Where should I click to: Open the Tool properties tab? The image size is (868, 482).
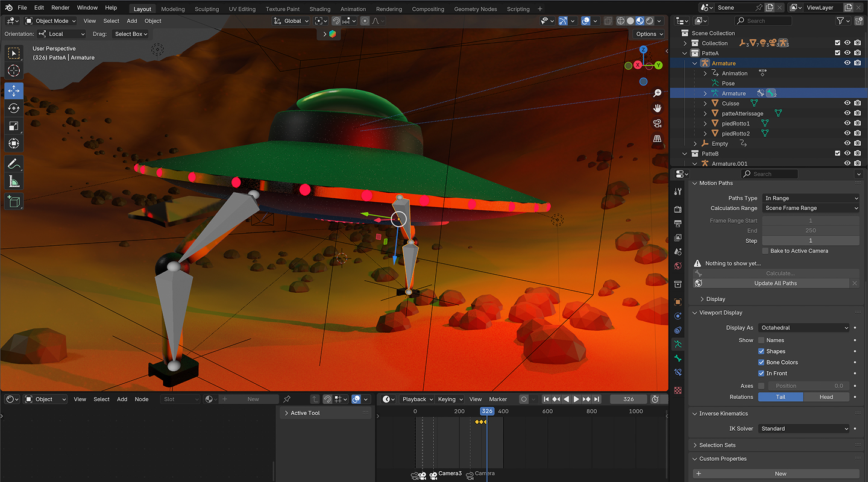678,192
